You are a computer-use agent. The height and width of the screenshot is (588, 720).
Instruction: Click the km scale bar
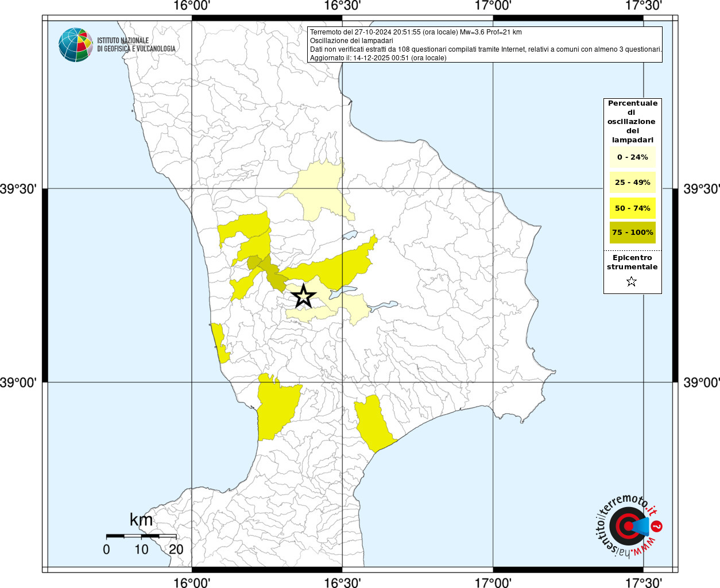(141, 536)
